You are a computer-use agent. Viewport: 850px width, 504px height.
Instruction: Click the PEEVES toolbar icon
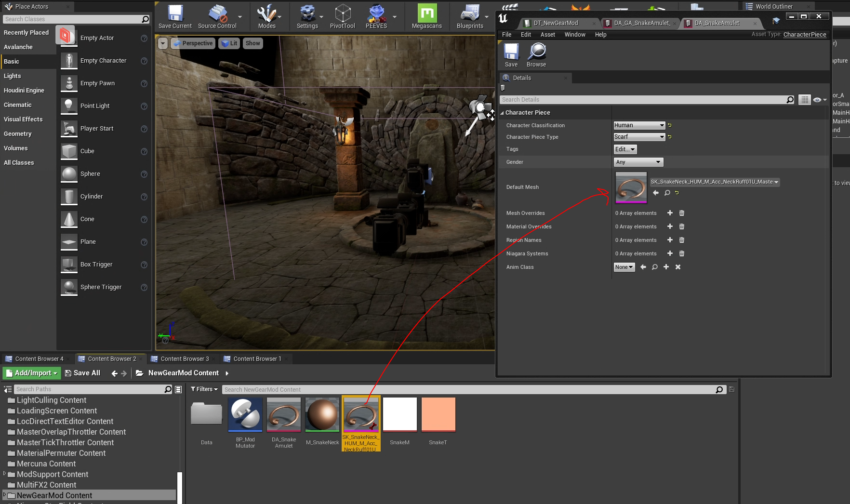tap(376, 17)
